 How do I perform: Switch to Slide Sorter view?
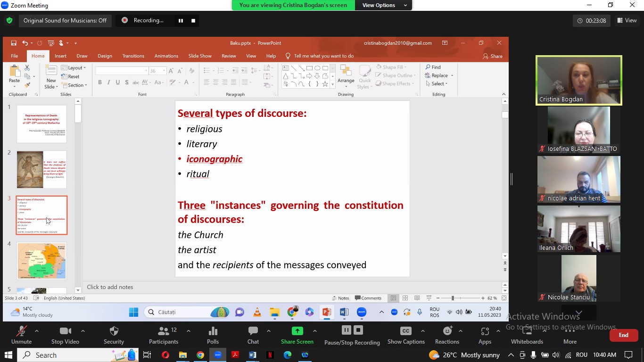(405, 298)
